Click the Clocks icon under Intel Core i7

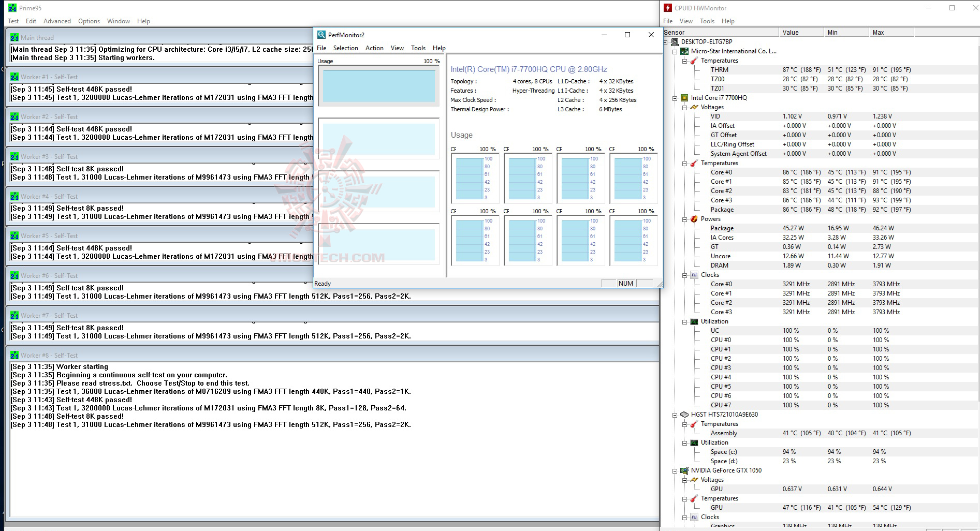pyautogui.click(x=694, y=275)
